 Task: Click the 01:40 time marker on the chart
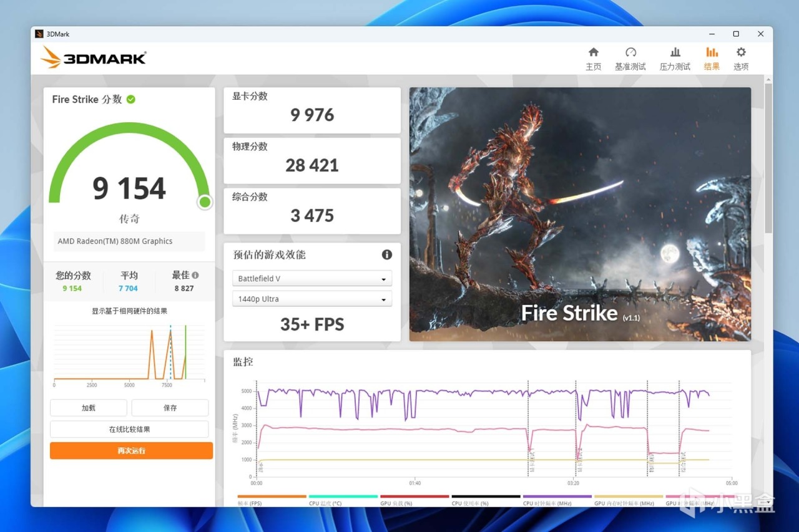(415, 483)
